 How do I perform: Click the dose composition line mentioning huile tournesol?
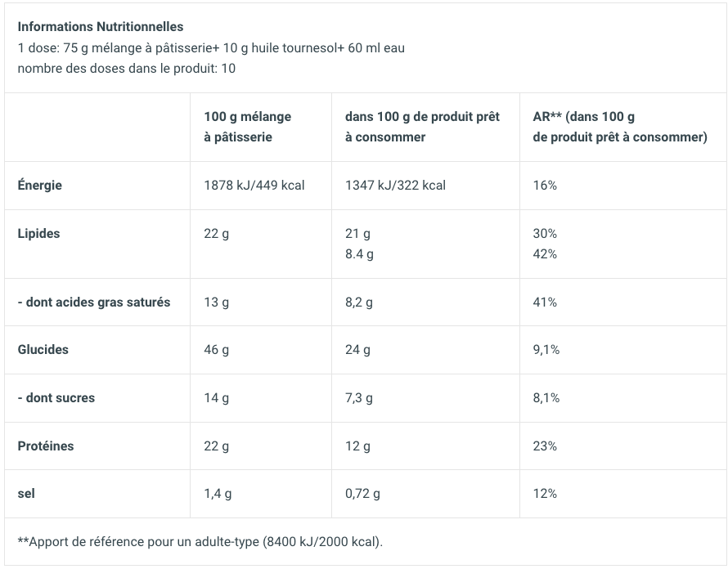click(x=211, y=47)
